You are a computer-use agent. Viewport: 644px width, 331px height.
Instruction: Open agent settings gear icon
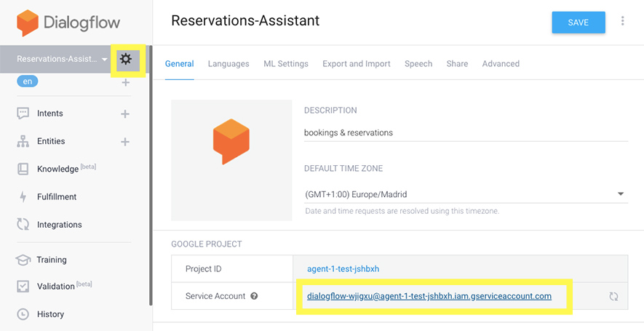[126, 60]
